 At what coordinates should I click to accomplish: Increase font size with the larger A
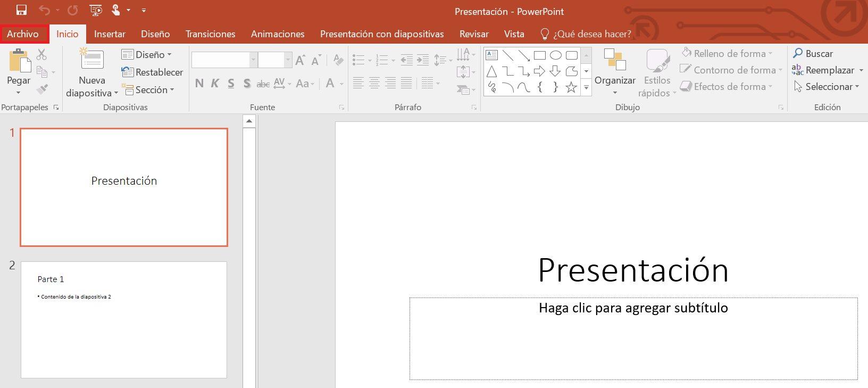pos(301,60)
